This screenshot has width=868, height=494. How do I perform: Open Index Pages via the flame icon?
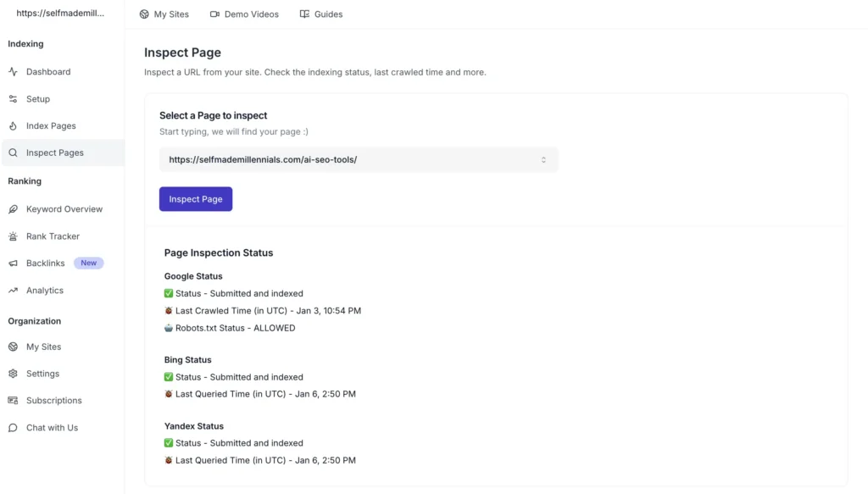pyautogui.click(x=15, y=125)
